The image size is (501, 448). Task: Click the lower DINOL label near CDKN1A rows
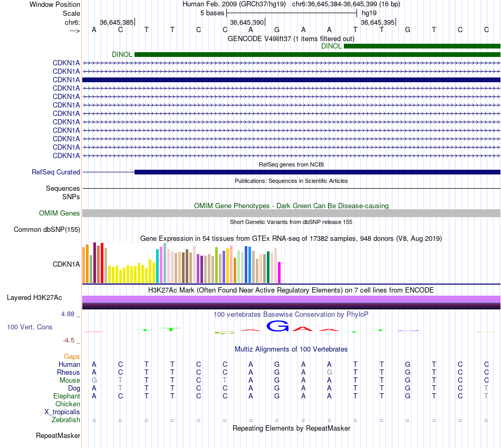(x=122, y=55)
